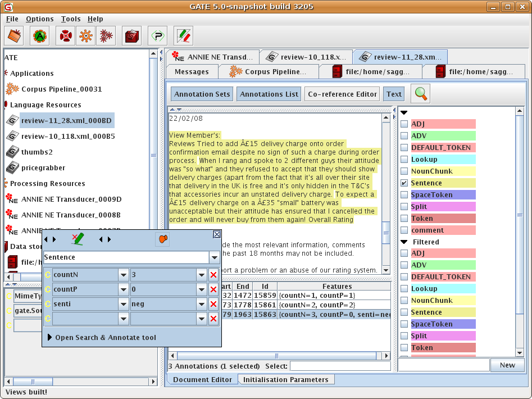532x399 pixels.
Task: Select the pricegrabber corpus in tree
Action: point(43,167)
